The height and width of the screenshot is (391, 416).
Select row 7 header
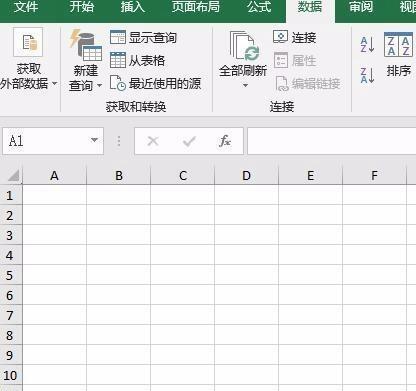pyautogui.click(x=11, y=315)
